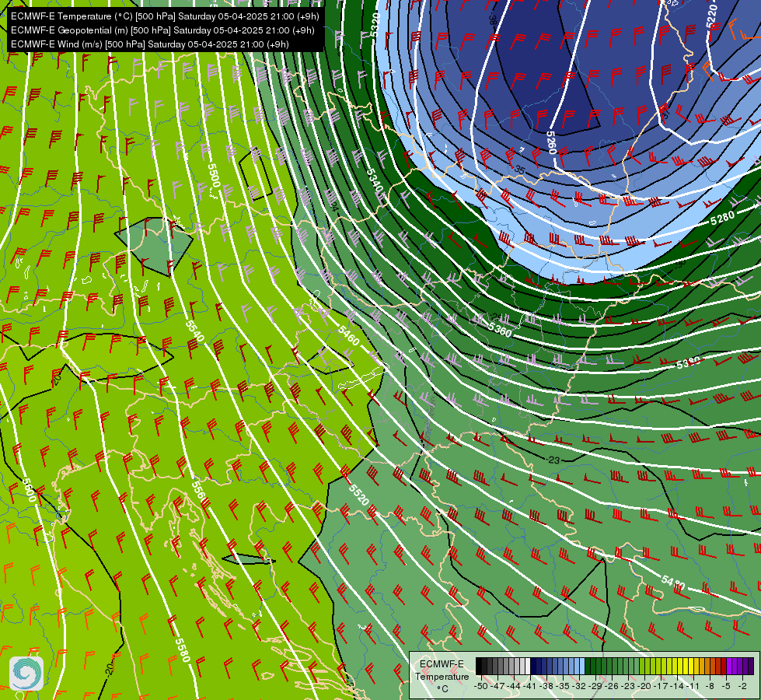Click the 5220 geopotential contour label
The height and width of the screenshot is (700, 761).
tap(712, 16)
